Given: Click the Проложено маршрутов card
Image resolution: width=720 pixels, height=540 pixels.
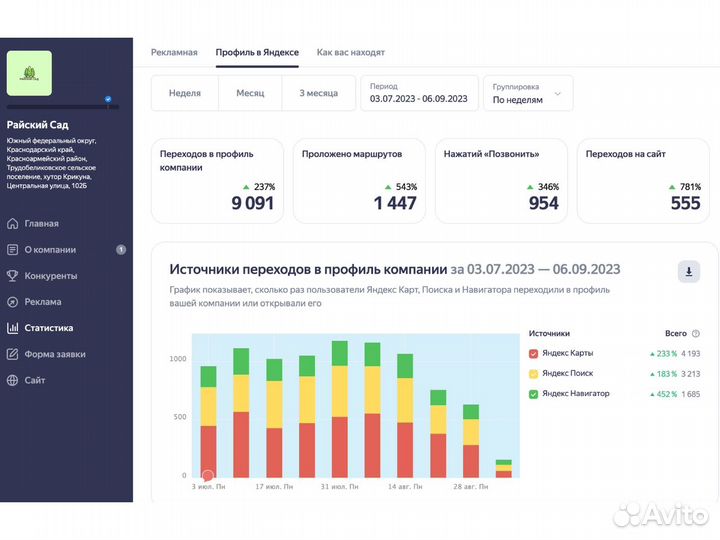Looking at the screenshot, I should click(359, 181).
